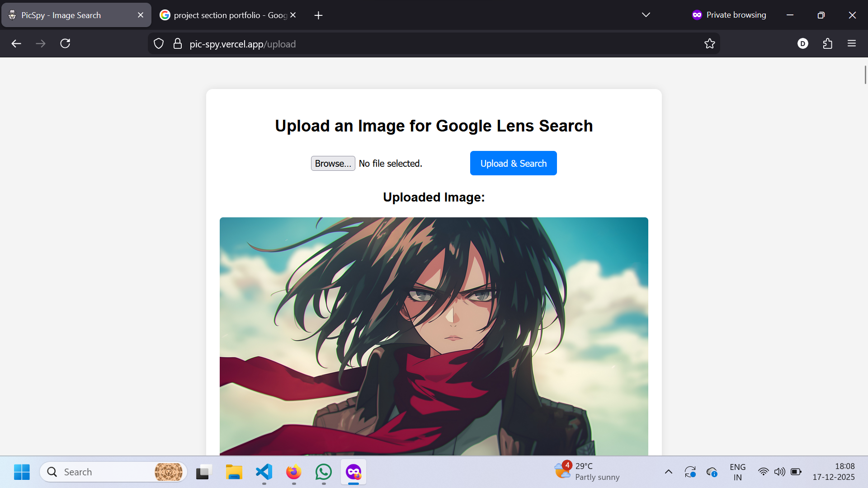Viewport: 868px width, 488px height.
Task: Toggle bookmark with the star icon
Action: point(710,43)
